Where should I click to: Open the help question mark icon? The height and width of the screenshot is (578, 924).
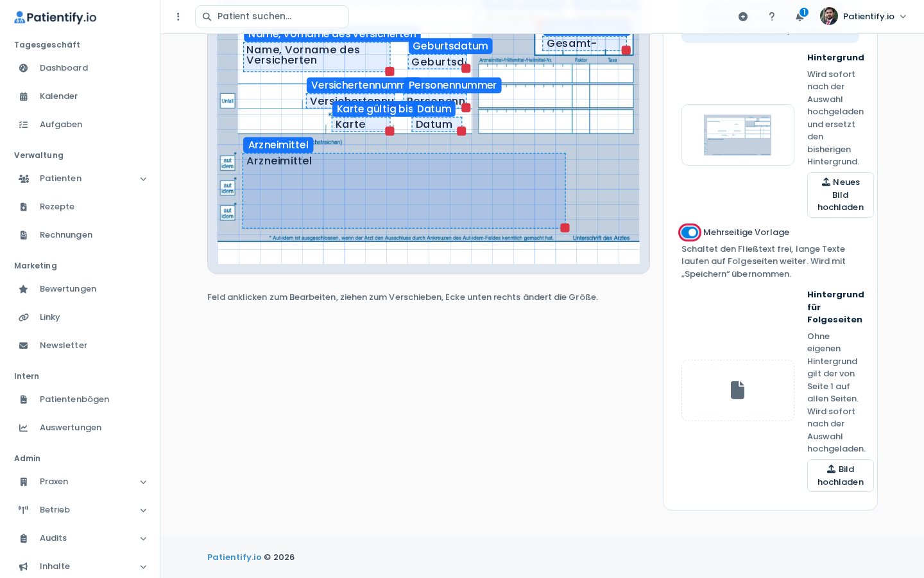click(772, 17)
